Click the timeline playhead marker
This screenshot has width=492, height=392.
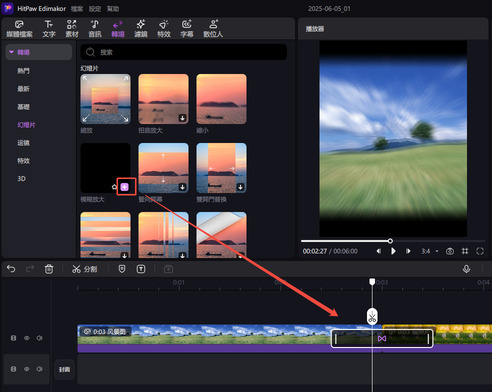(x=372, y=282)
